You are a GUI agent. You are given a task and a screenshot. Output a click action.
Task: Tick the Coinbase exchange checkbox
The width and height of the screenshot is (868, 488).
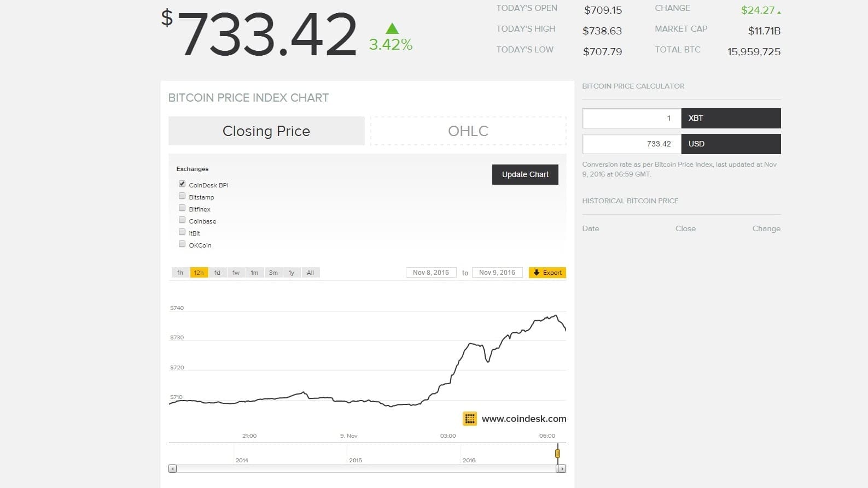(x=182, y=220)
